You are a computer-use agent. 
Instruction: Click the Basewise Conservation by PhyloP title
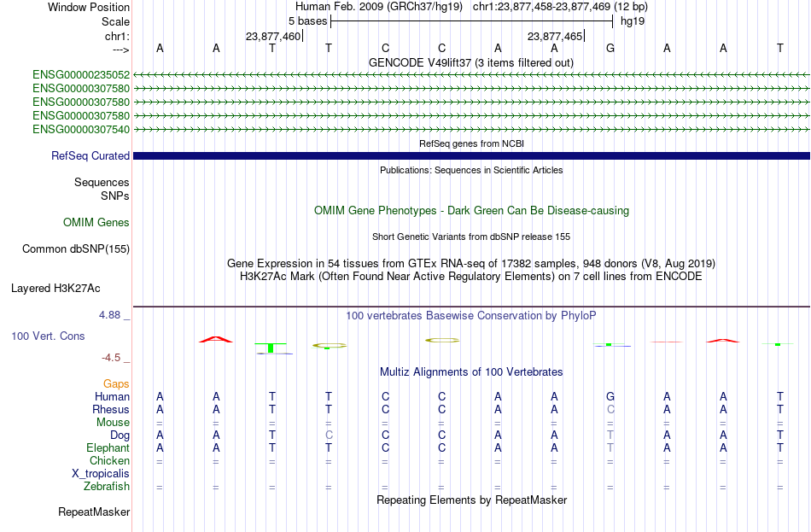point(471,316)
